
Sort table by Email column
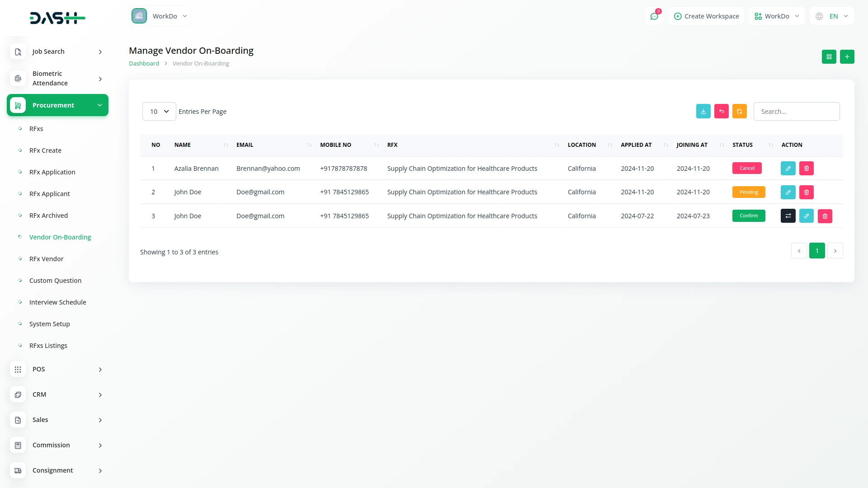point(274,145)
